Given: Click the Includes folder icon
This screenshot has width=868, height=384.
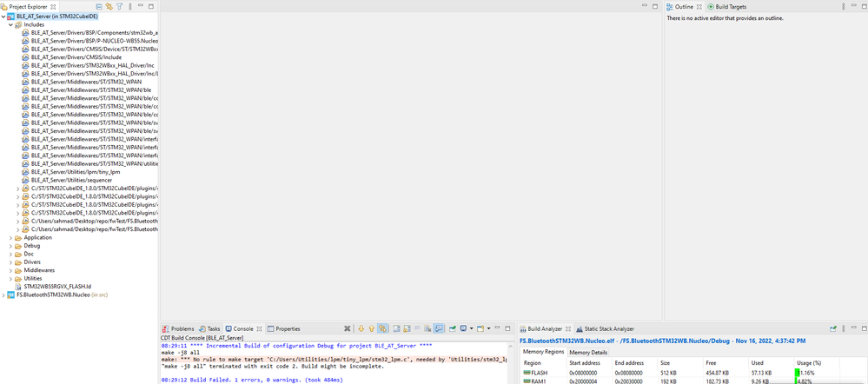Looking at the screenshot, I should tap(18, 25).
